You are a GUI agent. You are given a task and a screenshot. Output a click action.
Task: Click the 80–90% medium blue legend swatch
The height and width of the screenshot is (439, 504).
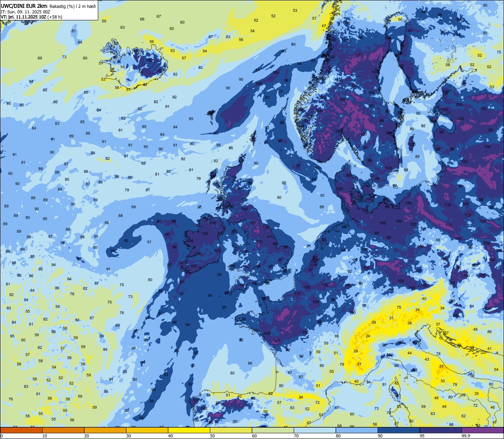[x=357, y=430]
